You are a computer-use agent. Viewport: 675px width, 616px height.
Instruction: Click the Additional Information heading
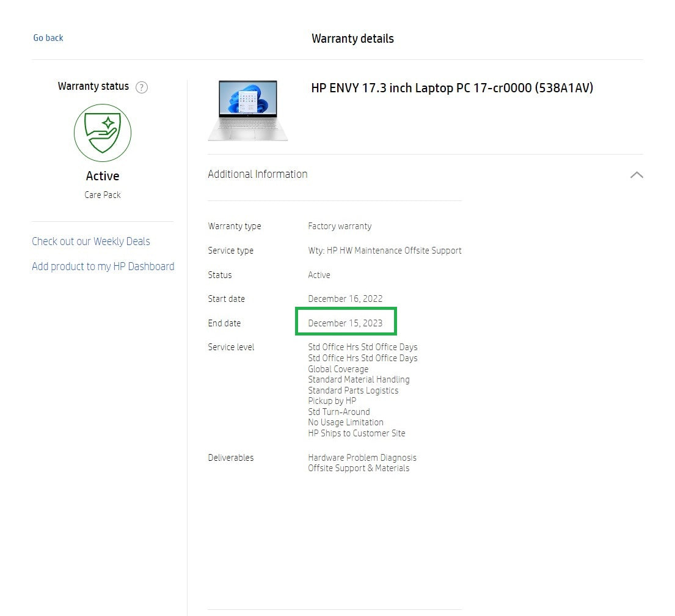[x=258, y=174]
